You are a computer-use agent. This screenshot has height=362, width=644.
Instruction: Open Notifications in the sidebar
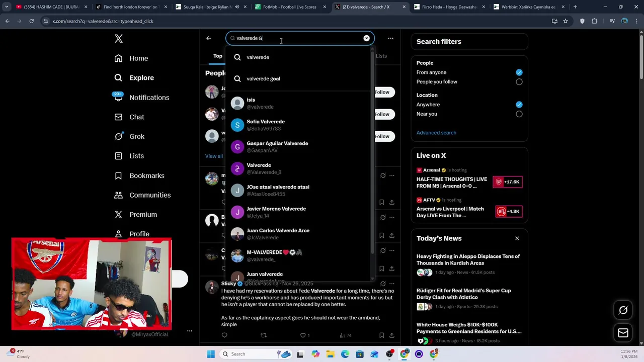tap(141, 98)
